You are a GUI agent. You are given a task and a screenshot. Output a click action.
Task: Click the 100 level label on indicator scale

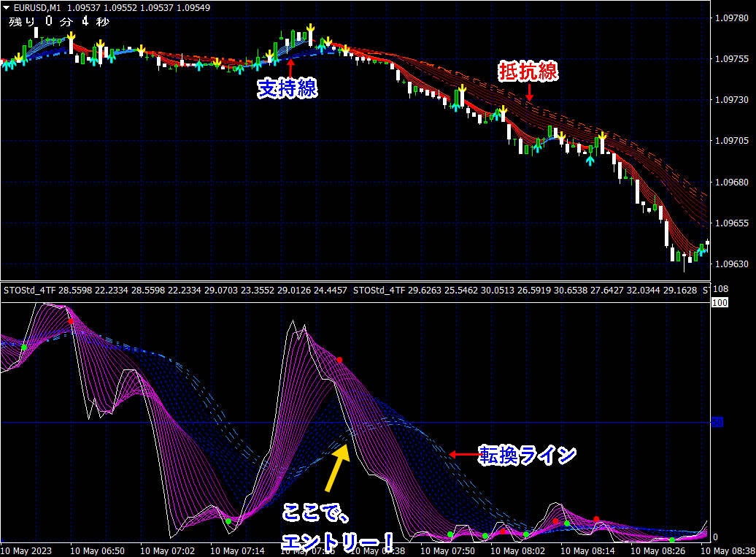click(x=720, y=302)
